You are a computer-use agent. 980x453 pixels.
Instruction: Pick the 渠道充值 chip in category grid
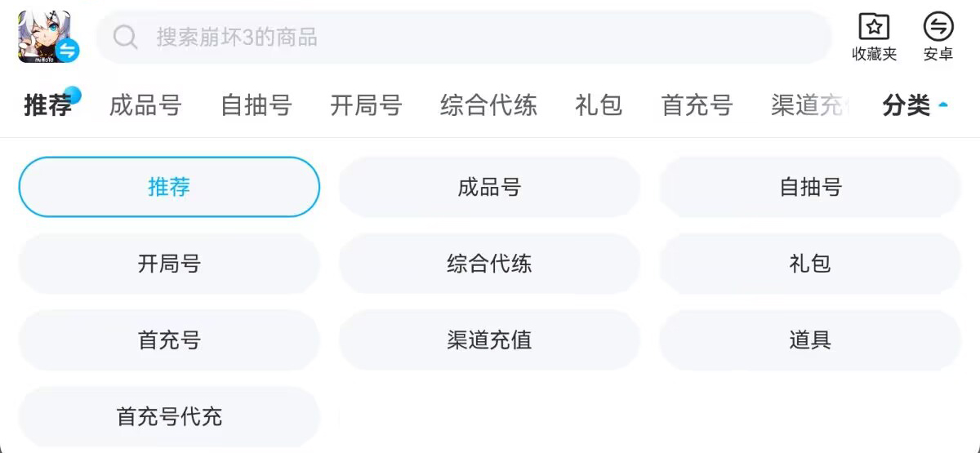tap(489, 340)
